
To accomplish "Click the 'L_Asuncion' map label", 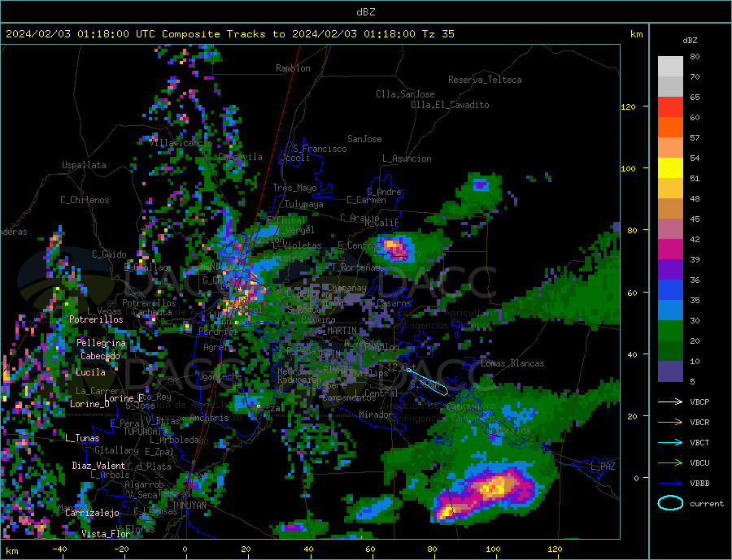I will tap(407, 158).
